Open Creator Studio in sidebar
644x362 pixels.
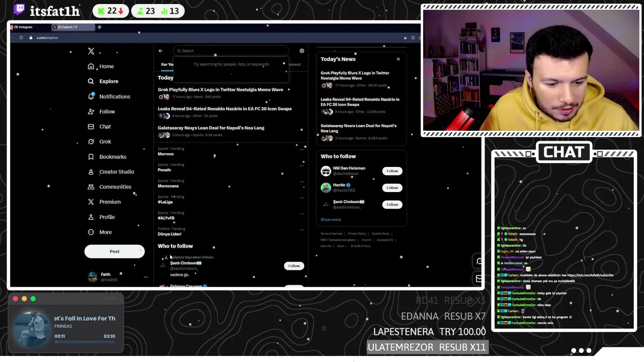pos(111,172)
